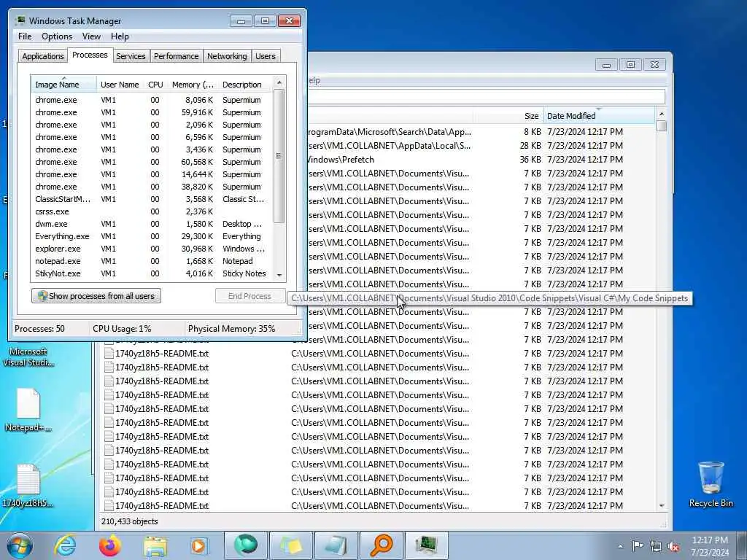This screenshot has width=747, height=560.
Task: Sort processes by CPU column
Action: pos(155,85)
